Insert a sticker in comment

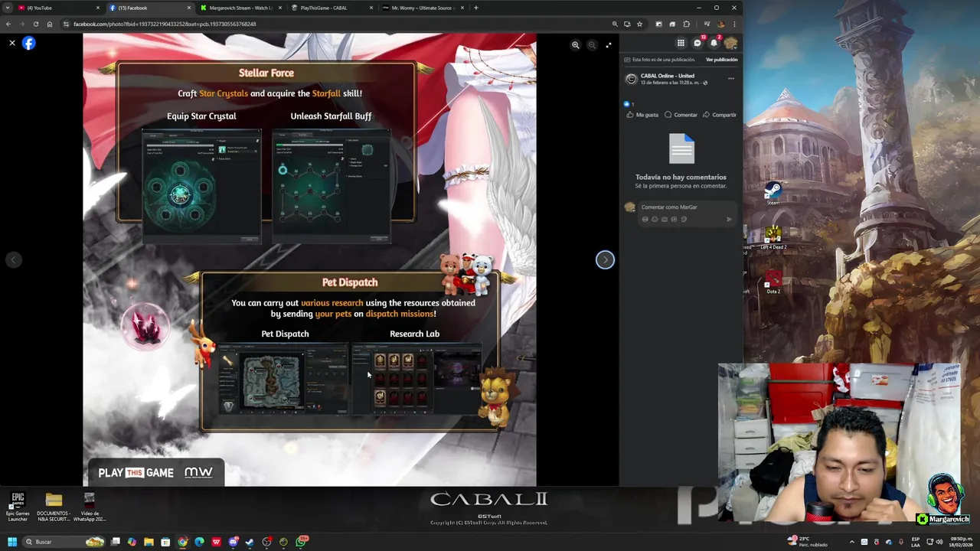pos(684,220)
